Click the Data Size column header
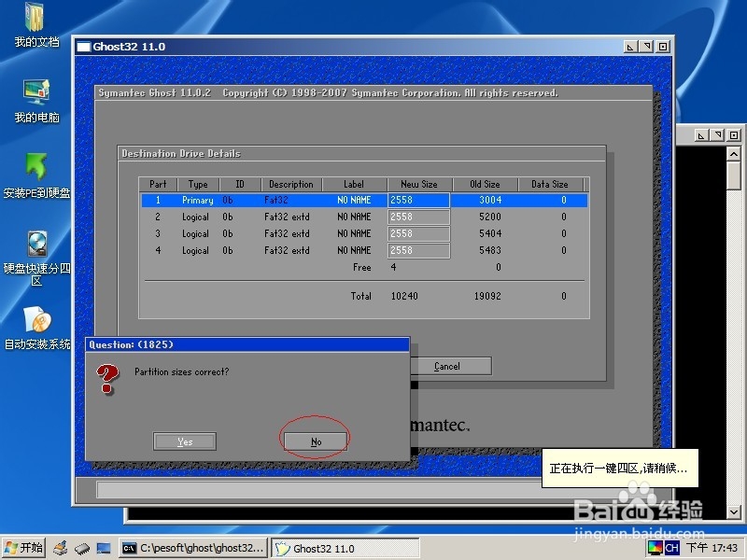 point(550,184)
